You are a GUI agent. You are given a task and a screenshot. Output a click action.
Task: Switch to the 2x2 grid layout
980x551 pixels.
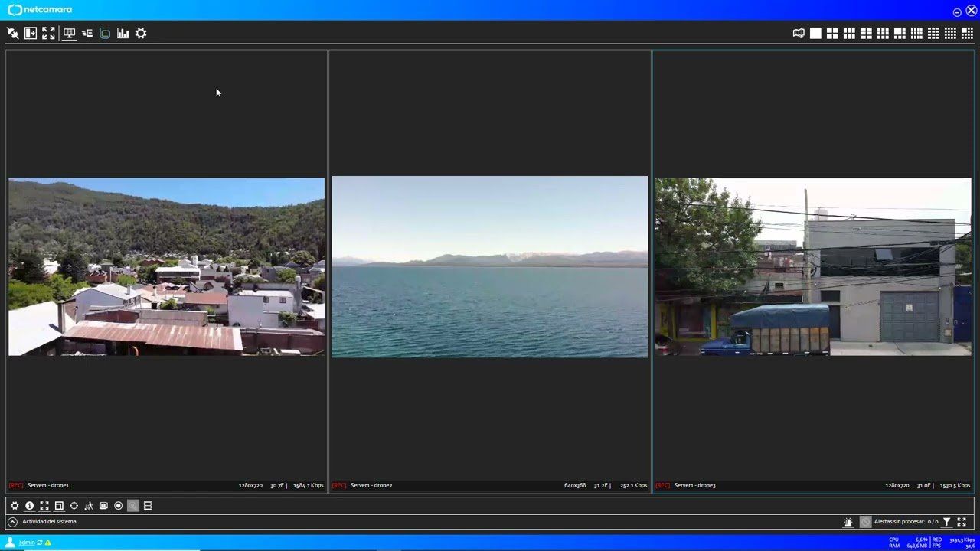(832, 34)
